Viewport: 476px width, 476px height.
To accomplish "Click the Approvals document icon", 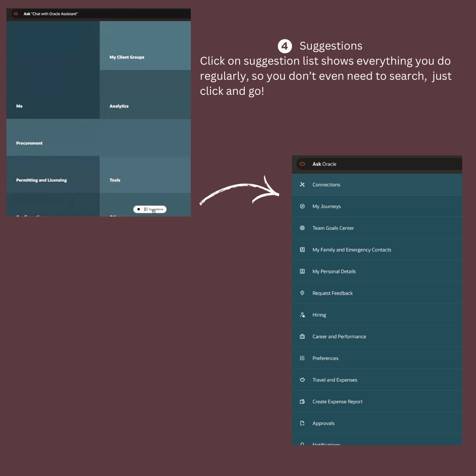I will [302, 423].
